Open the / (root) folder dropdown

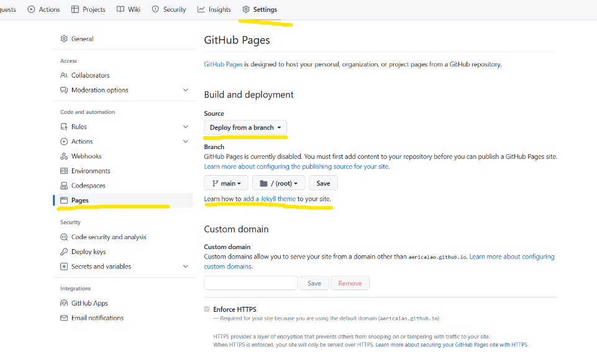[x=278, y=183]
